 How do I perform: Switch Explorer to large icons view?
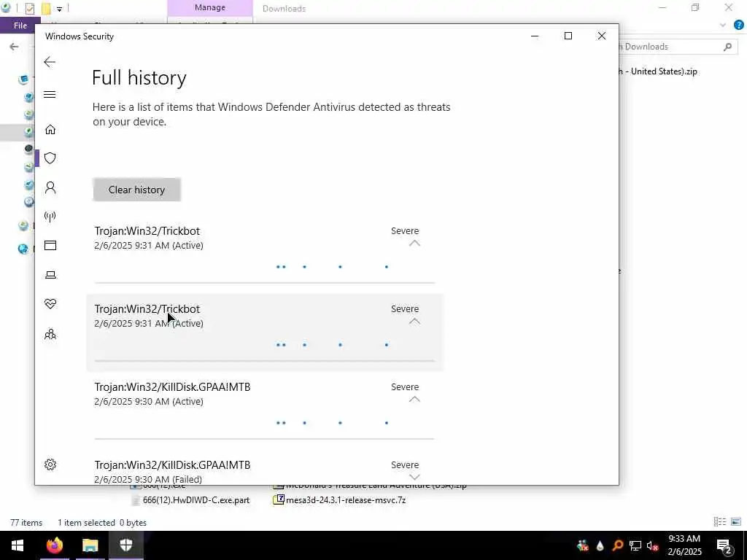736,522
